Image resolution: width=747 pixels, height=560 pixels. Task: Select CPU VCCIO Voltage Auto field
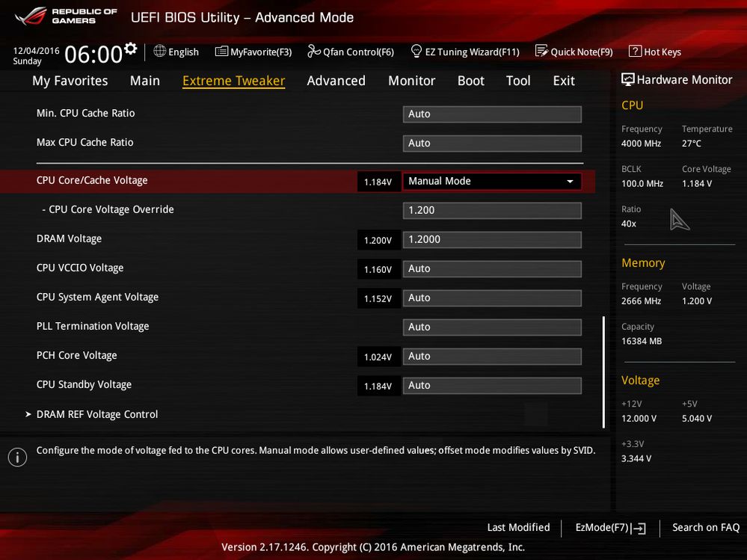click(x=492, y=269)
